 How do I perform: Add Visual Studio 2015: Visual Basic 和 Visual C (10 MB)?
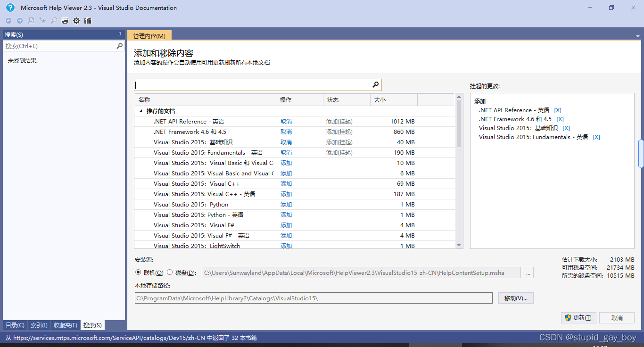tap(286, 163)
